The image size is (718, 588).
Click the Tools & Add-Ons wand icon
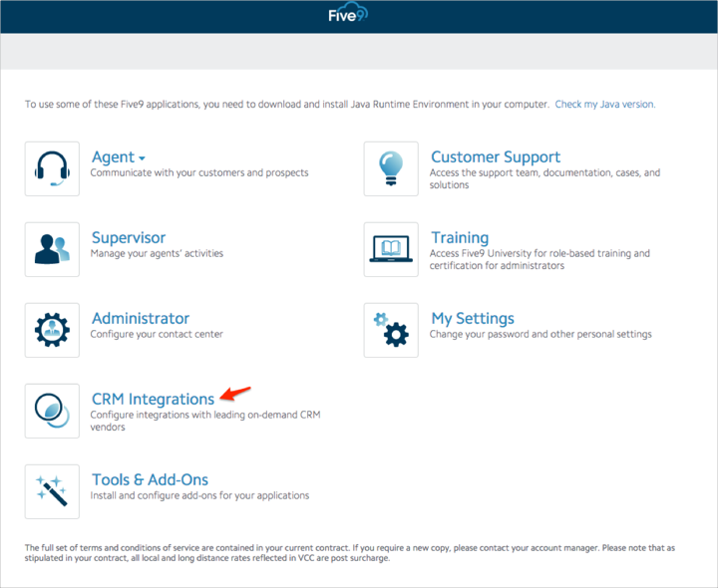tap(52, 491)
